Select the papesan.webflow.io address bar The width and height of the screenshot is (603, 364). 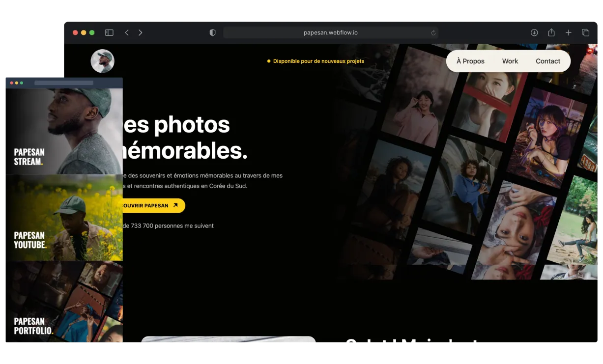331,33
